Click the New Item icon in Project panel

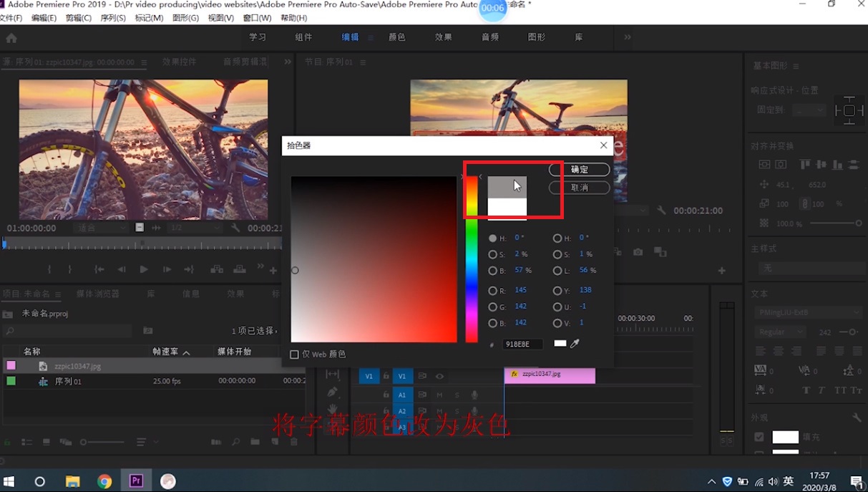[274, 443]
